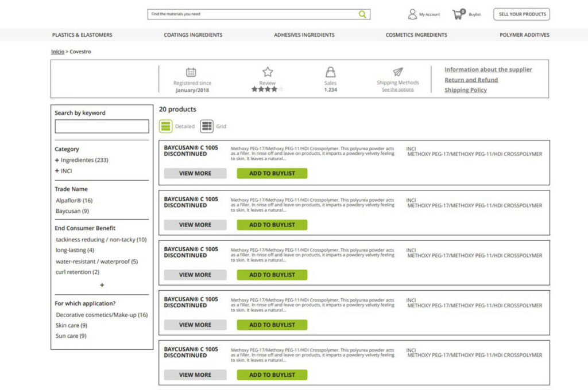Switch to Detailed list view icon

click(x=165, y=126)
